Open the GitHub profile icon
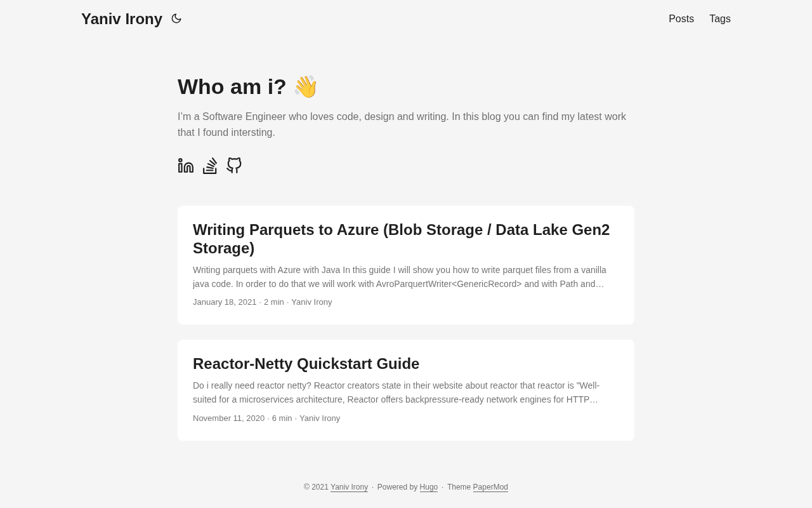812x508 pixels. (x=234, y=166)
